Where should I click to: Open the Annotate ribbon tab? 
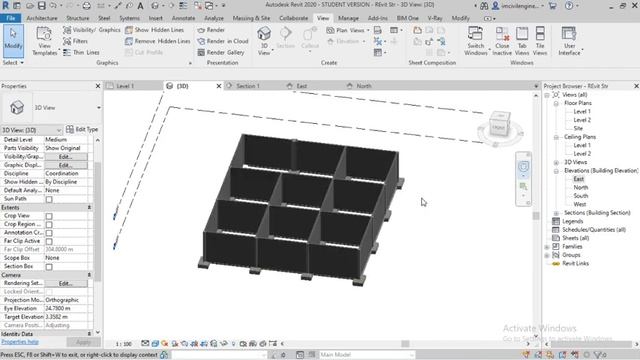point(183,18)
